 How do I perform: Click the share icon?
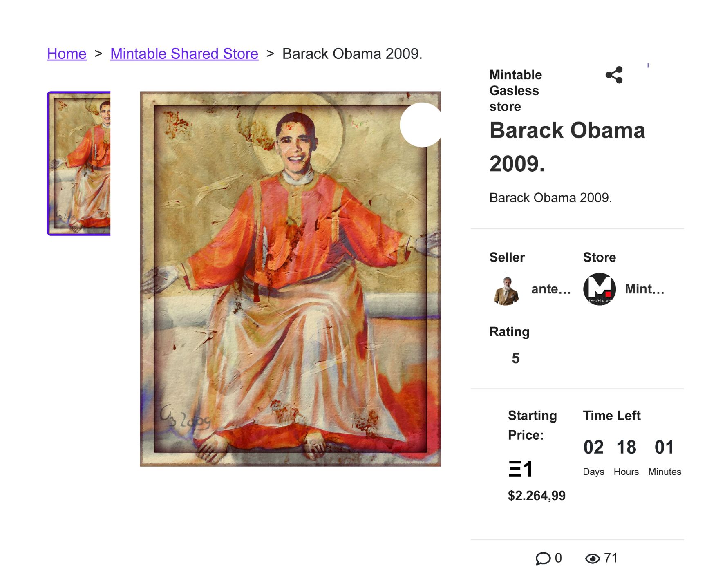614,75
